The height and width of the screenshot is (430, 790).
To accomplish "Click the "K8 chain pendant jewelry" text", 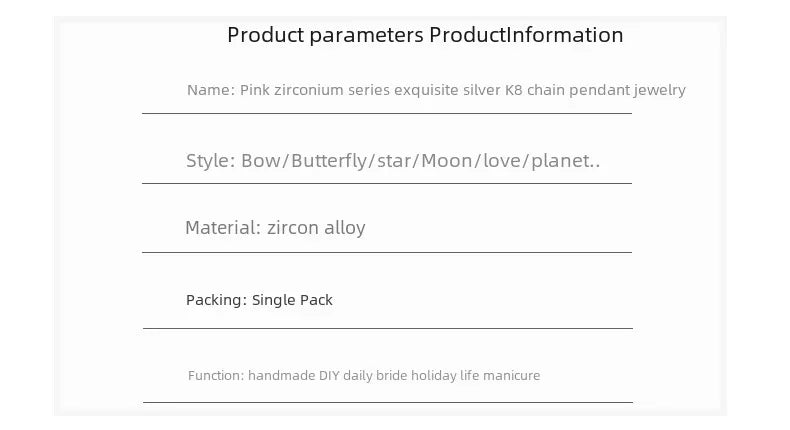I will (606, 90).
